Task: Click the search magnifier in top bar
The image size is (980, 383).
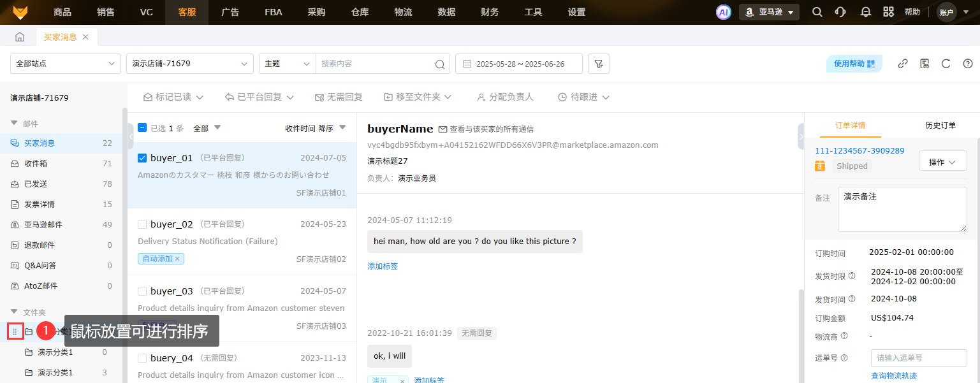Action: pos(817,12)
